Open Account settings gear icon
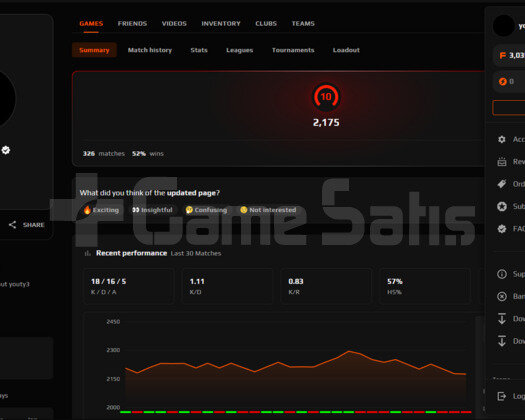 click(x=502, y=139)
